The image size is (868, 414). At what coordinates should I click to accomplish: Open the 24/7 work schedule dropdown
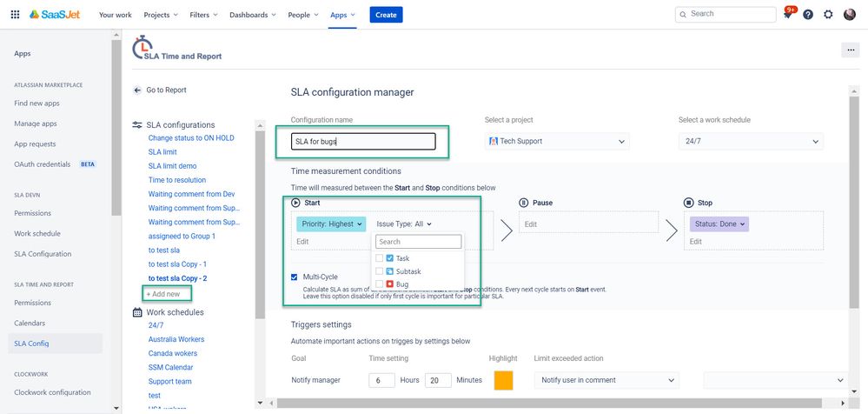[752, 141]
